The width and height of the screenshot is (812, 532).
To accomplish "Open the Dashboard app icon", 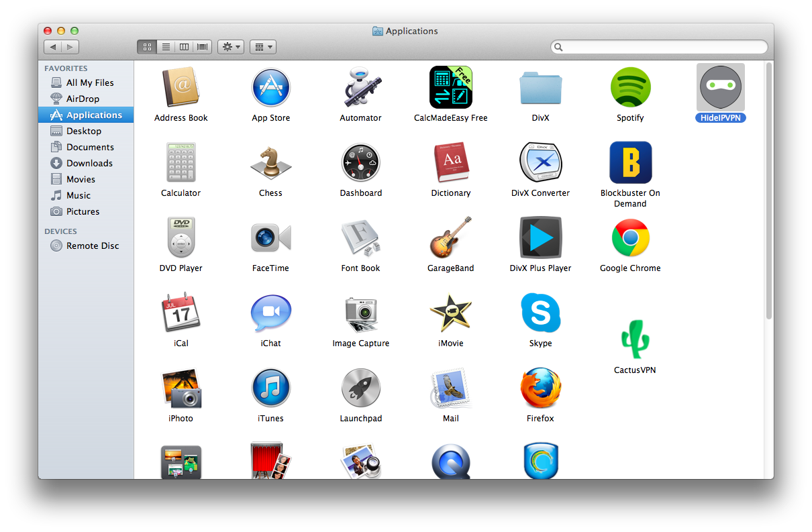I will (x=361, y=162).
